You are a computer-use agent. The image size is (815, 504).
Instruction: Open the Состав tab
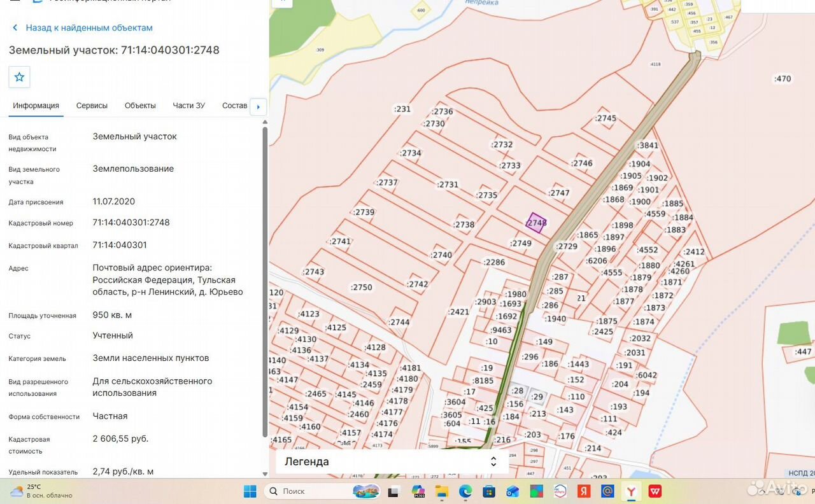tap(234, 106)
